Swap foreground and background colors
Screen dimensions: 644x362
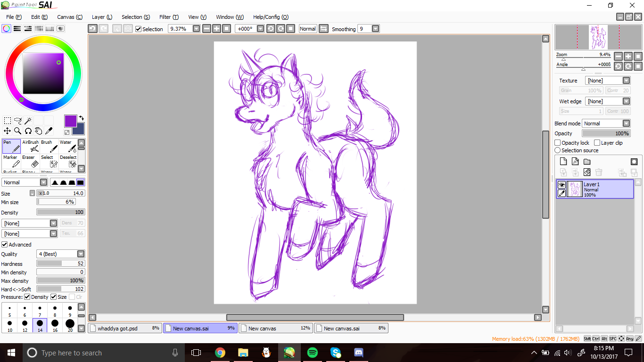[x=81, y=118]
